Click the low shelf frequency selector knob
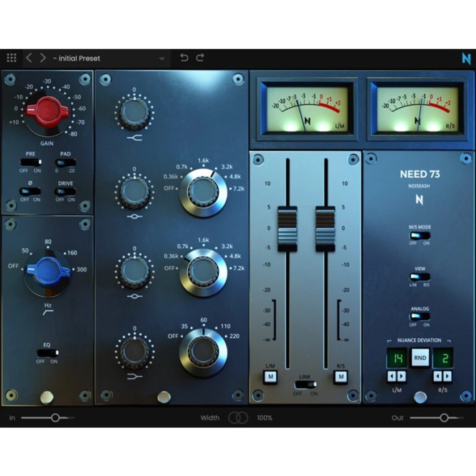476x476 pixels. point(203,352)
